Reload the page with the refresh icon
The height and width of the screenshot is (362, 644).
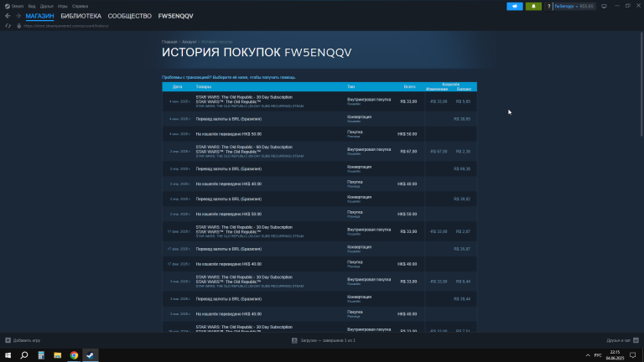[8, 26]
